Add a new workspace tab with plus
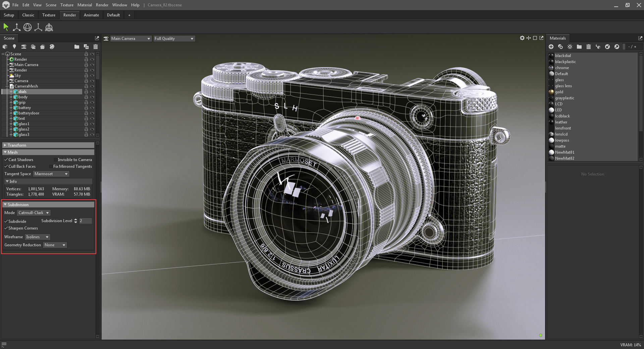644x349 pixels. (129, 15)
